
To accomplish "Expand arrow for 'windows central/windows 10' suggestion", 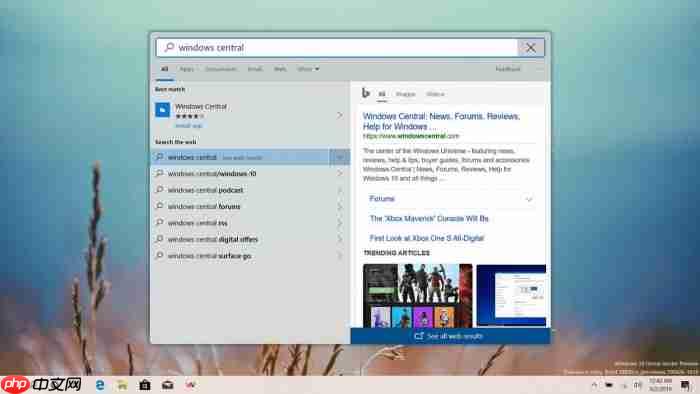I will 340,174.
